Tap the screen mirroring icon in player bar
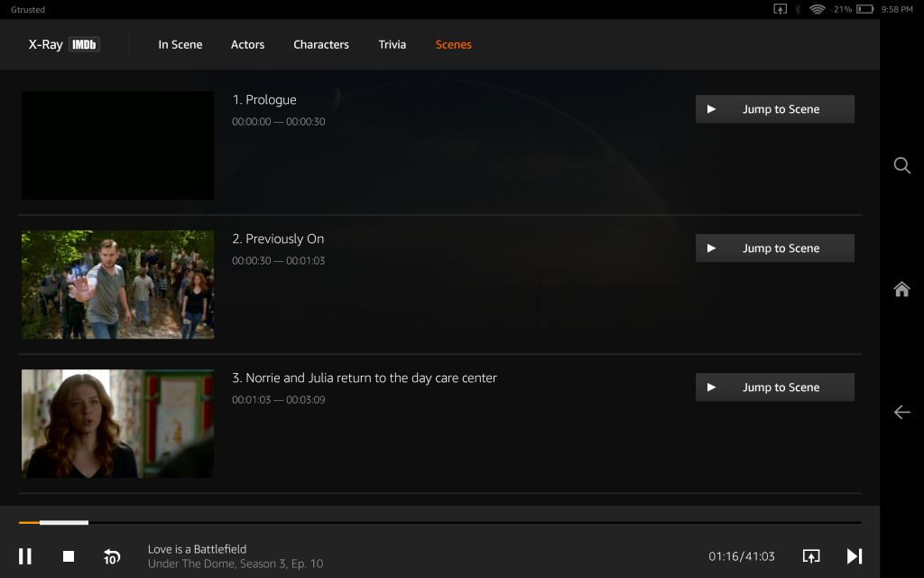The image size is (924, 578). (x=811, y=556)
